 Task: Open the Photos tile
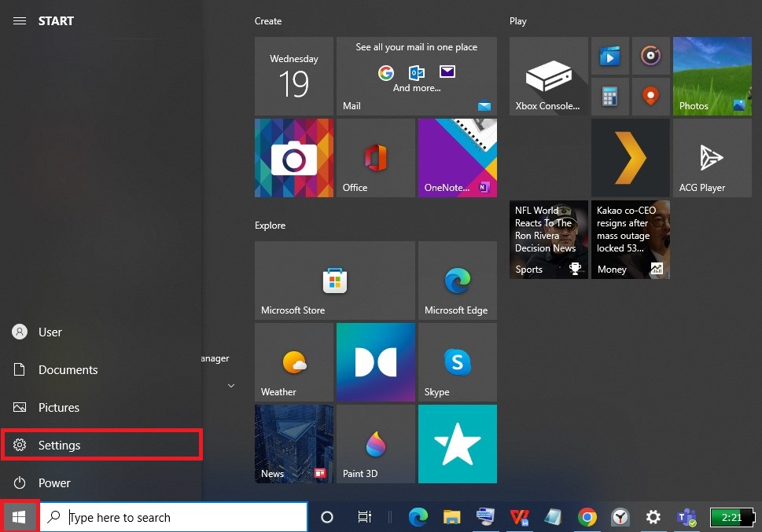point(712,76)
